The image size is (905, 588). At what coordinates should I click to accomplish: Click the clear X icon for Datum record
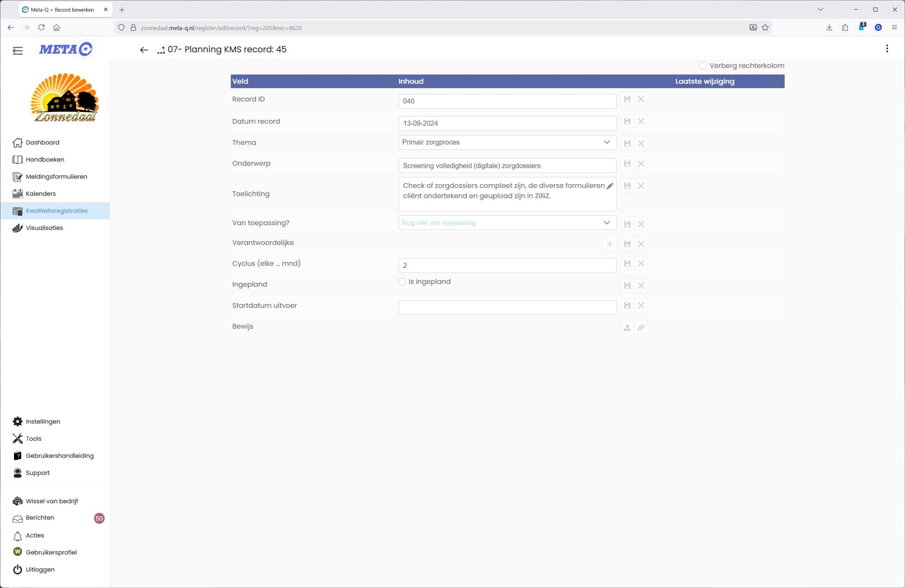click(x=641, y=122)
